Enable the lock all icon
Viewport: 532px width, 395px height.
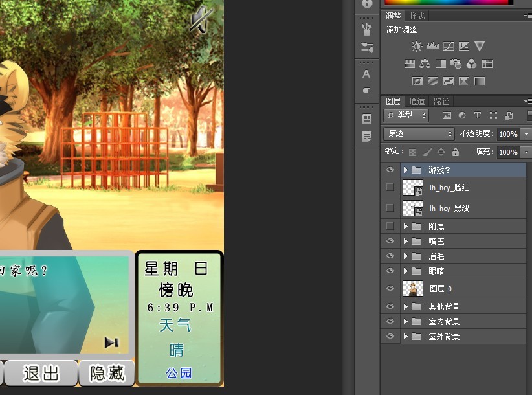pos(456,152)
